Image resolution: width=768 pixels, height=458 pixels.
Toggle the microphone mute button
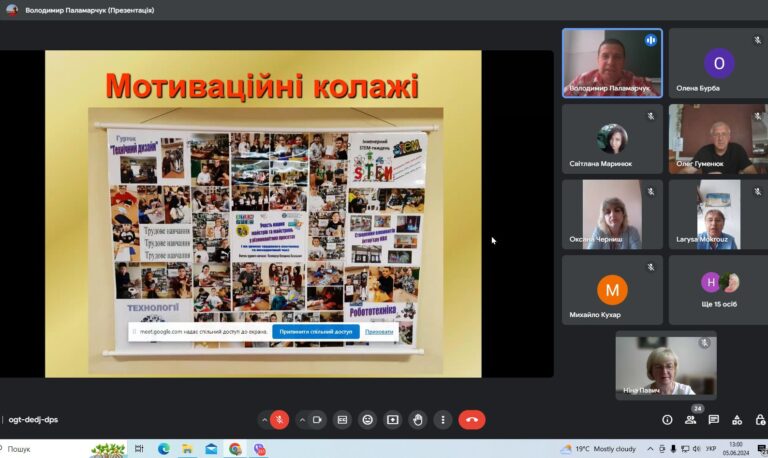(280, 420)
